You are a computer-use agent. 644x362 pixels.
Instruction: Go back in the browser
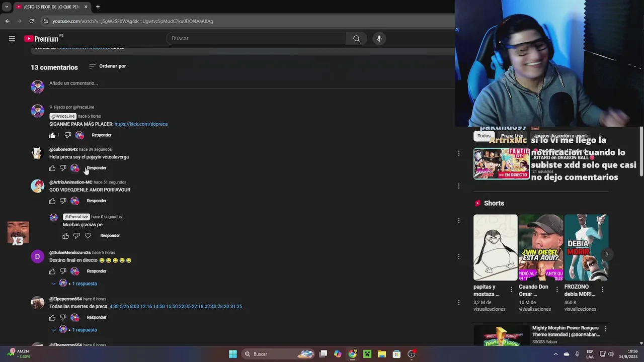tap(7, 21)
